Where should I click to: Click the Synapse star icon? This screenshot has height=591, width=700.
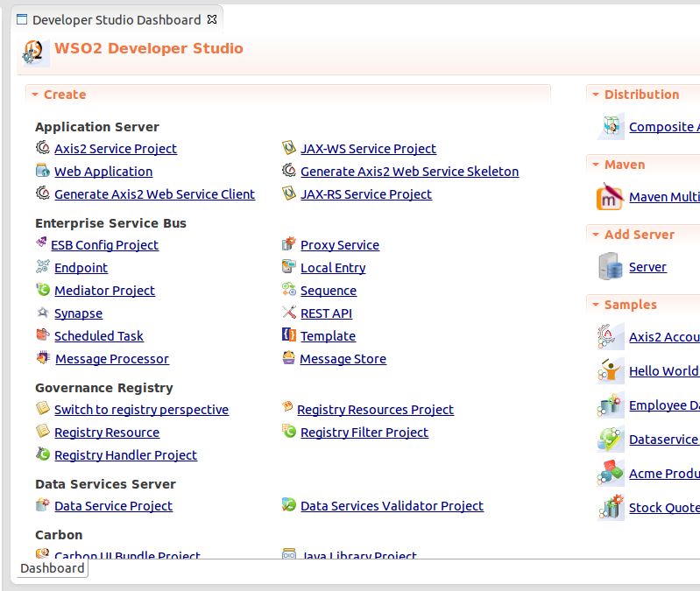(x=43, y=312)
